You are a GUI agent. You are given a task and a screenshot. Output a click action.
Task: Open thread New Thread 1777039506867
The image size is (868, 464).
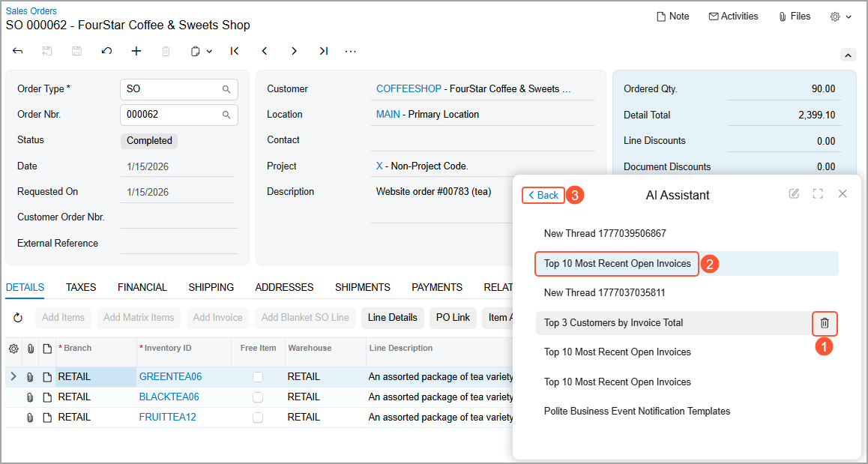[605, 234]
